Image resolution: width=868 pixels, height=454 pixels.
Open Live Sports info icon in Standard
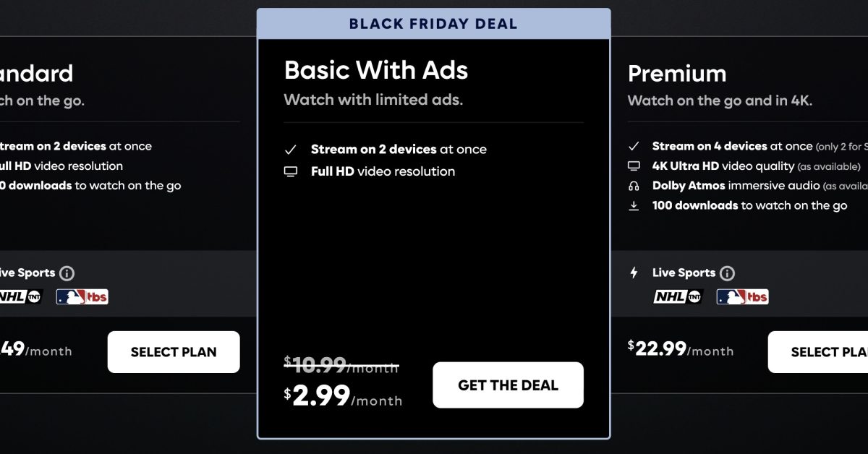pyautogui.click(x=67, y=273)
